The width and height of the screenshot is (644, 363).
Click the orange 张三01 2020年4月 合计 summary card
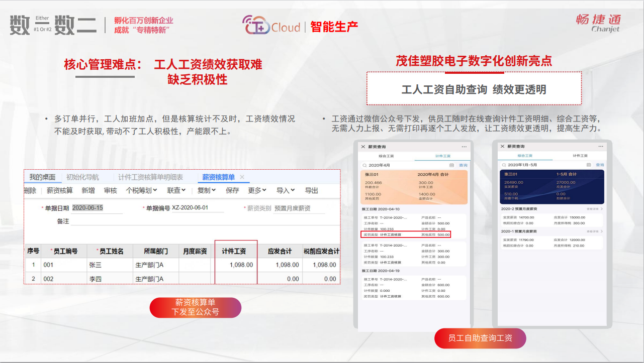click(x=414, y=186)
